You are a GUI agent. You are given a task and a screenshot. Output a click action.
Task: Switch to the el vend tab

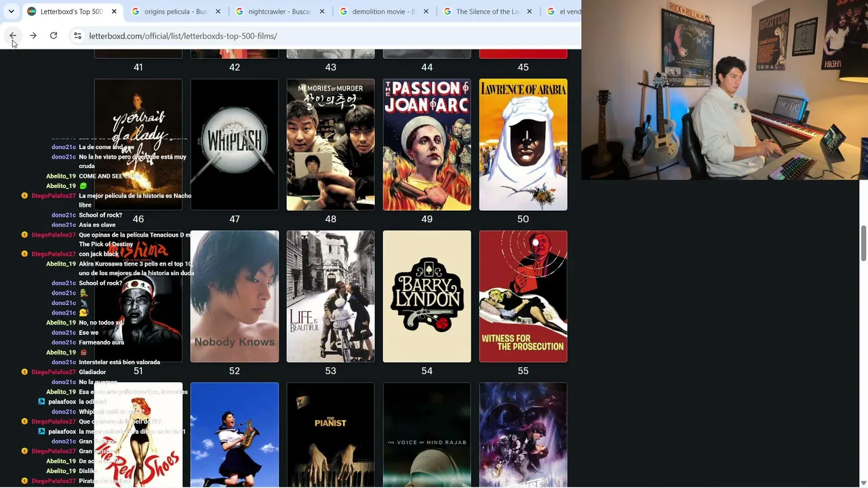pyautogui.click(x=563, y=12)
